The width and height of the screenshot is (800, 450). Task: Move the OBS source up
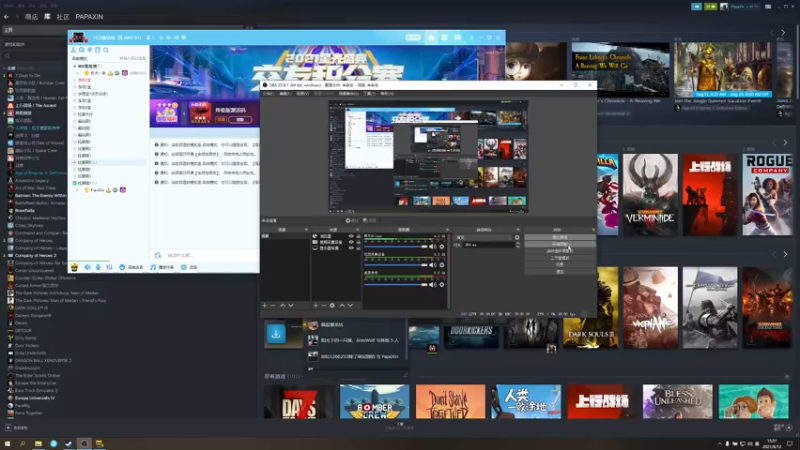click(x=342, y=305)
